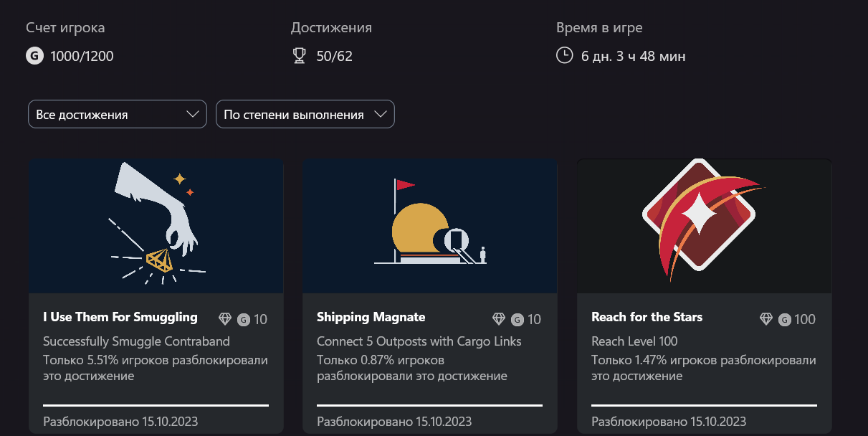This screenshot has height=436, width=868.
Task: Click the Shipping Magnate achievement title
Action: 371,317
